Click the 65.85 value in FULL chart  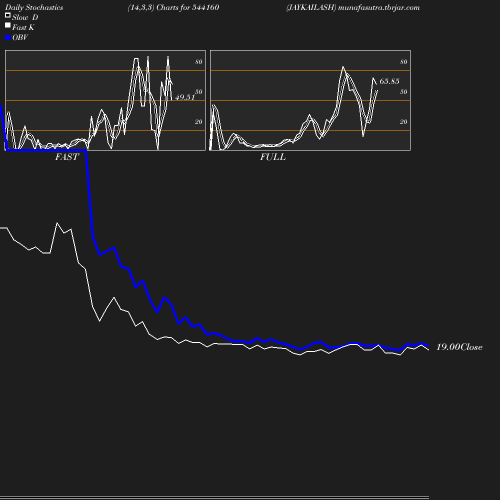pos(389,81)
